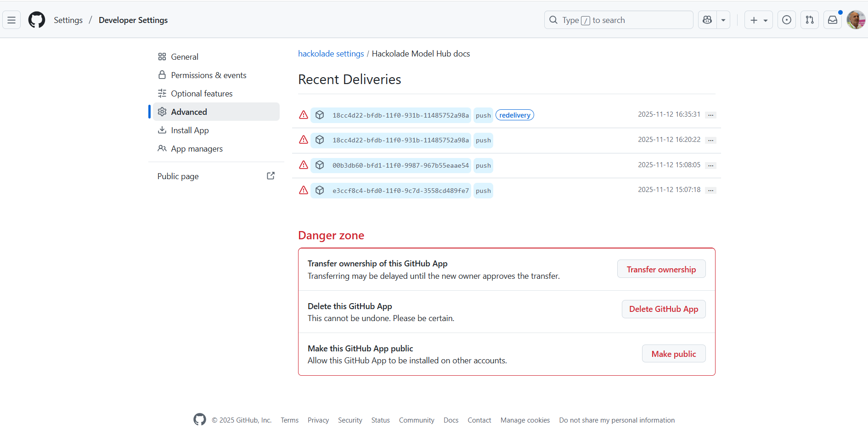Open your profile avatar menu
The width and height of the screenshot is (868, 429).
(x=856, y=20)
